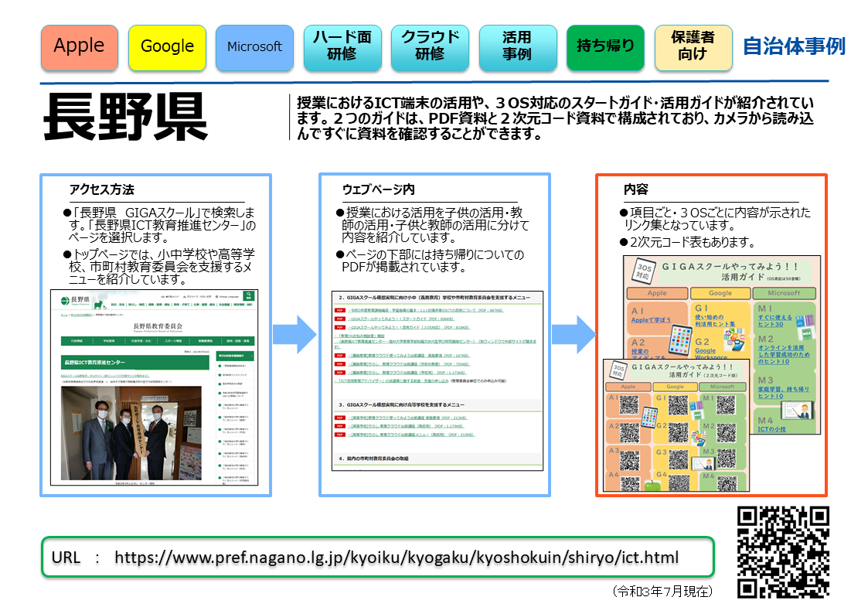Click the 長野県 title text
This screenshot has width=868, height=614.
[x=126, y=117]
